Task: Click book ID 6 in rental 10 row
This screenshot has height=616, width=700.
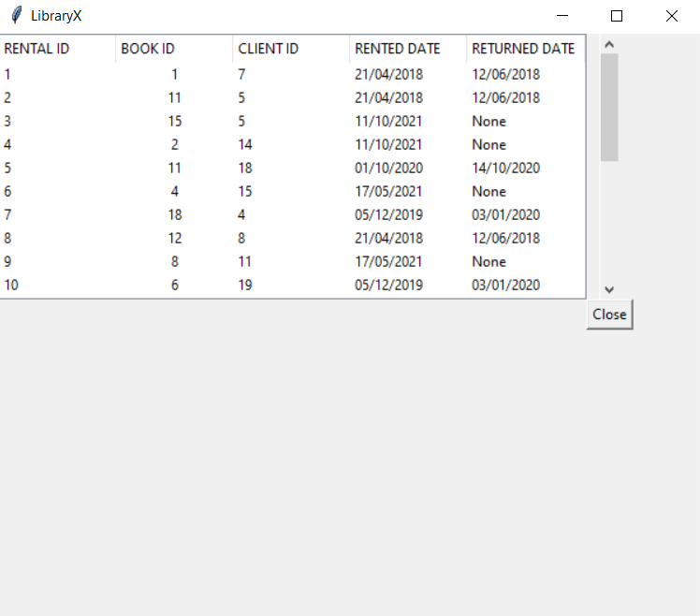Action: click(x=175, y=285)
